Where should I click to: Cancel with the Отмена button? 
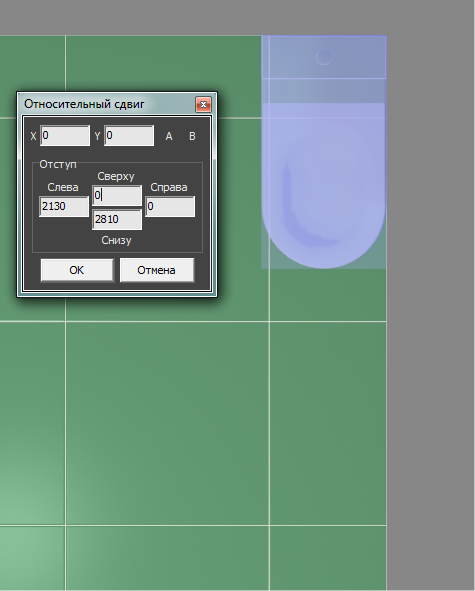click(x=157, y=270)
